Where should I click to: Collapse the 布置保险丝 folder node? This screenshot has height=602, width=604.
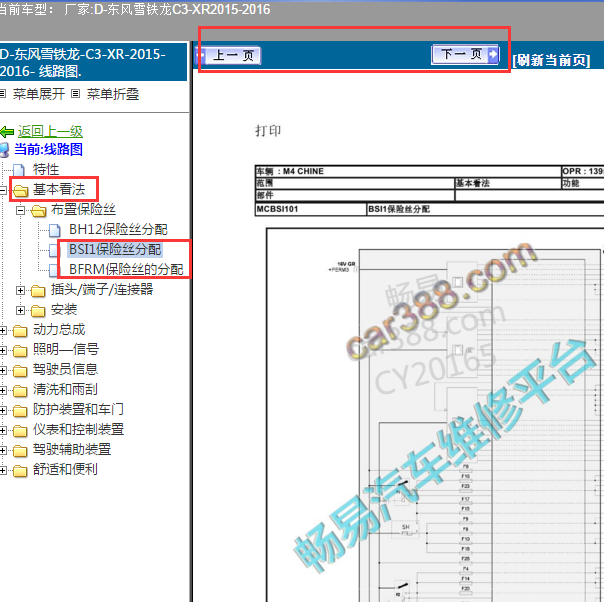pyautogui.click(x=20, y=210)
